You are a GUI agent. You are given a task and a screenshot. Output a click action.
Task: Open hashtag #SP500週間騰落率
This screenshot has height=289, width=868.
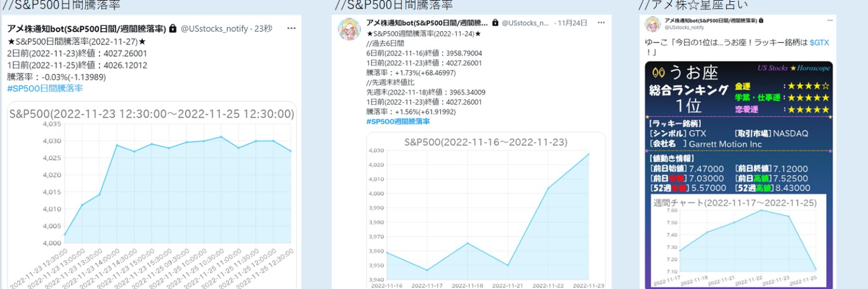[x=398, y=122]
